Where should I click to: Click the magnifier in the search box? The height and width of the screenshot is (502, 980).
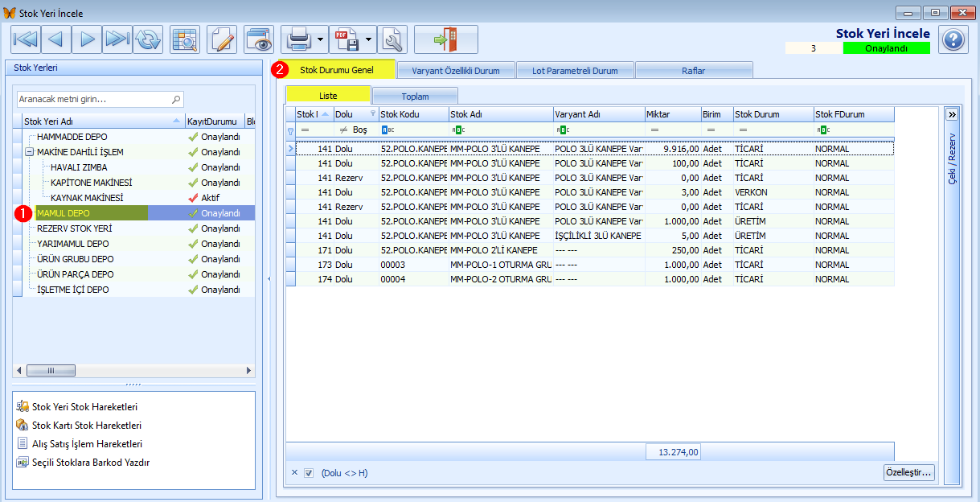[x=176, y=100]
